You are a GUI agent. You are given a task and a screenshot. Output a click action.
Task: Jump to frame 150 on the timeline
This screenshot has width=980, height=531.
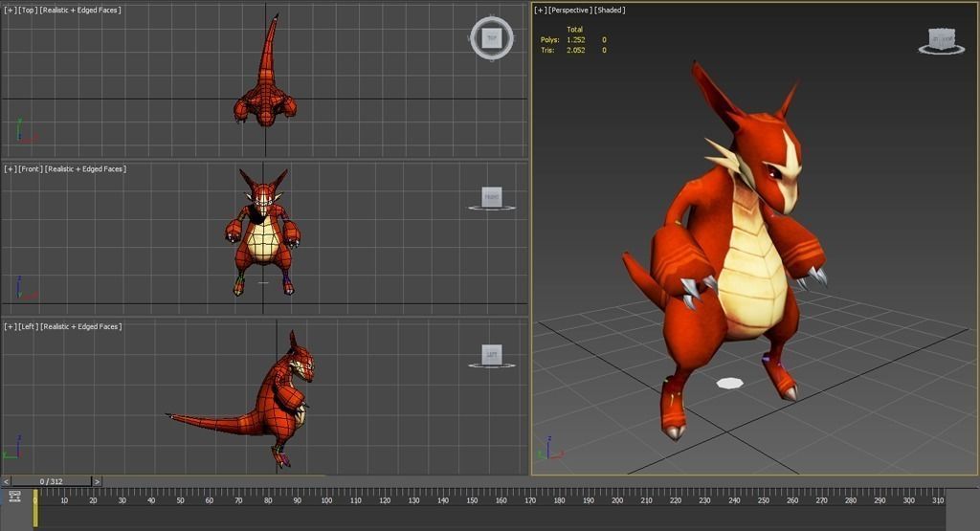click(472, 499)
